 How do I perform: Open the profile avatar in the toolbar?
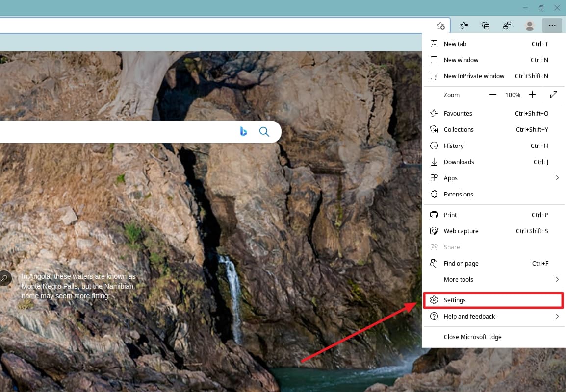(x=530, y=25)
